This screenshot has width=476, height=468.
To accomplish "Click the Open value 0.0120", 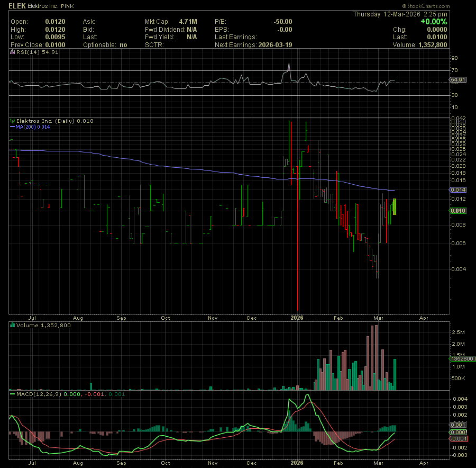I will coord(55,22).
